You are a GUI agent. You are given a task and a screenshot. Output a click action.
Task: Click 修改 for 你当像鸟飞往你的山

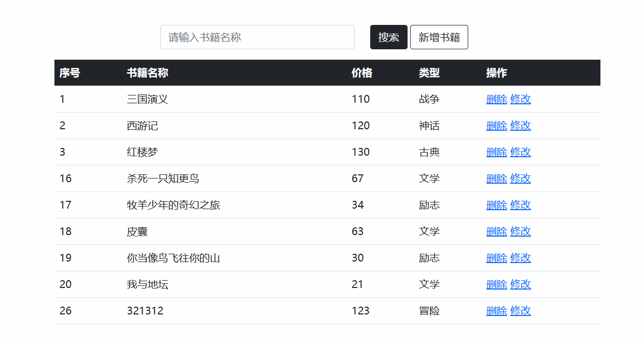tap(521, 258)
